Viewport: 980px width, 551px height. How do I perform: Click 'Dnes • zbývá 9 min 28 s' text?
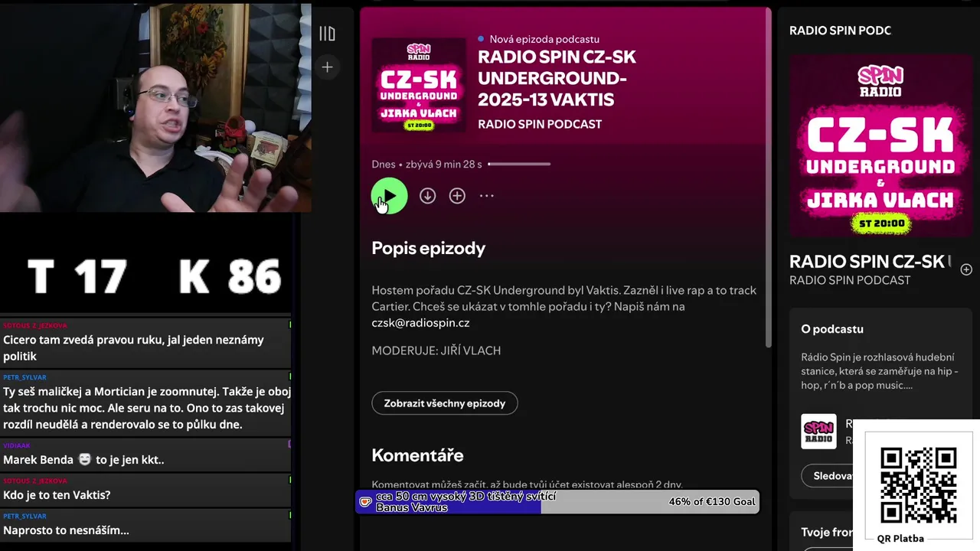pos(426,164)
